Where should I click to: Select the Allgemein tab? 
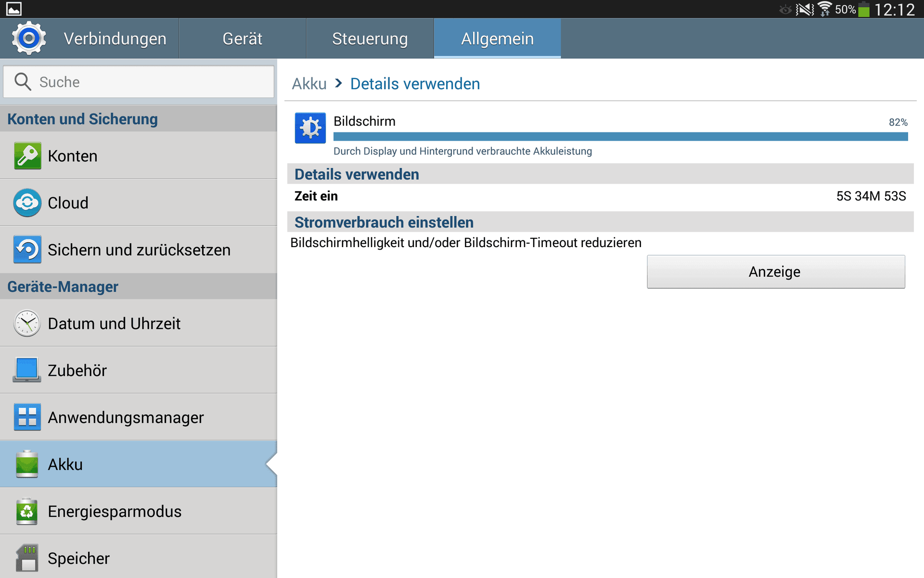[498, 39]
